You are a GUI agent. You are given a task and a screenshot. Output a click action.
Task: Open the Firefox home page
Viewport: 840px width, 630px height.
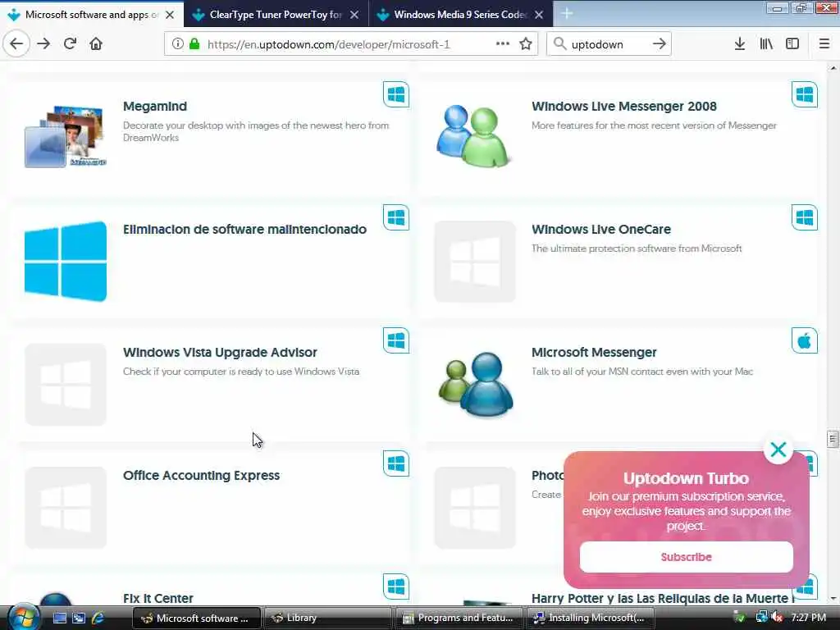click(96, 44)
